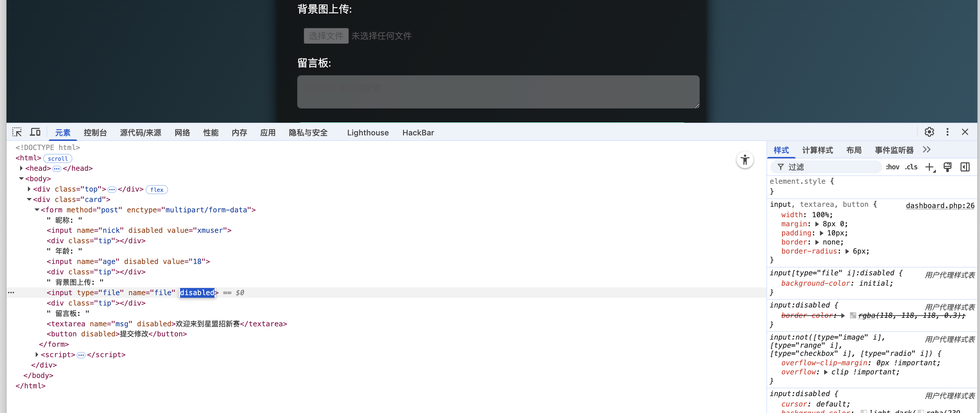Collapse the <body> element node

point(21,179)
